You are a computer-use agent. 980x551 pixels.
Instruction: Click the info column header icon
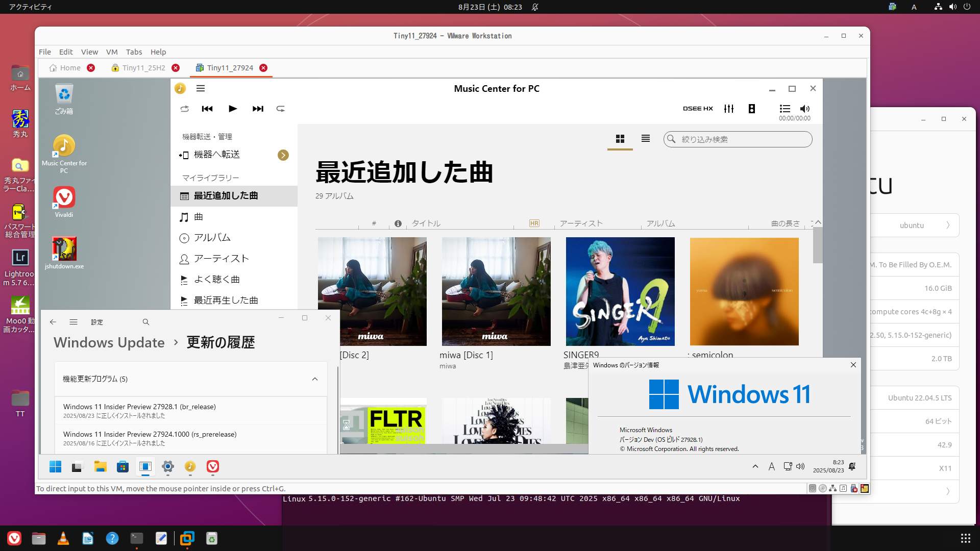398,223
